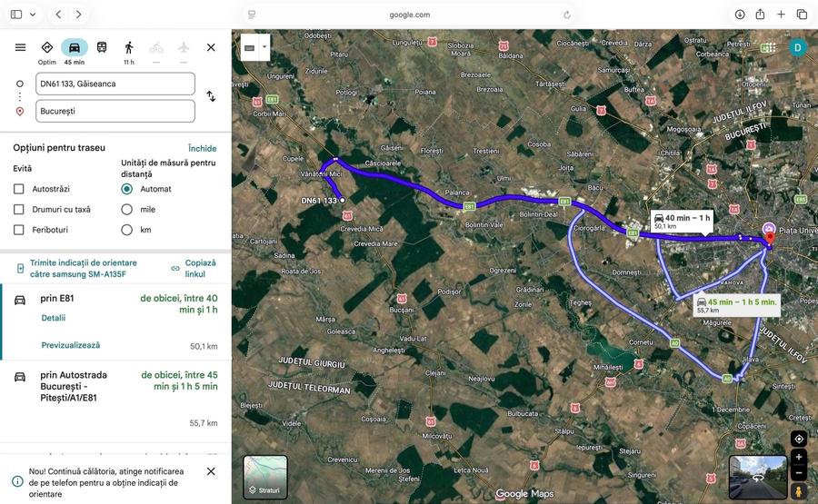
Task: Open the Safari share menu
Action: (760, 14)
